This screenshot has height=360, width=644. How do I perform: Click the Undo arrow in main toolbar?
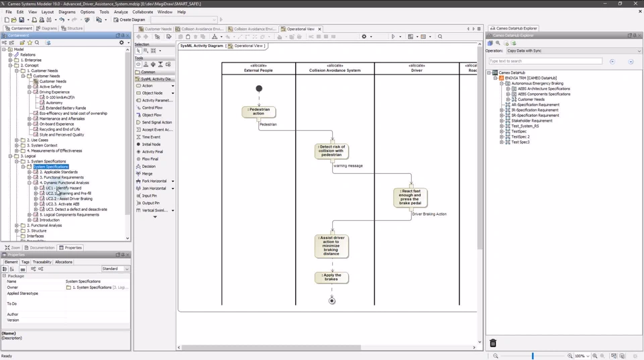pos(62,19)
